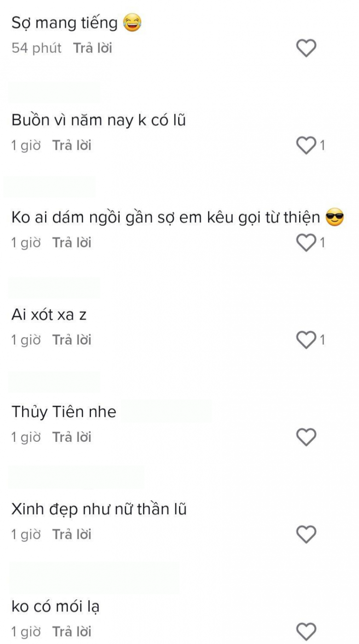
Task: Select the comment text 'Sợ mang tiếng'
Action: [x=64, y=23]
